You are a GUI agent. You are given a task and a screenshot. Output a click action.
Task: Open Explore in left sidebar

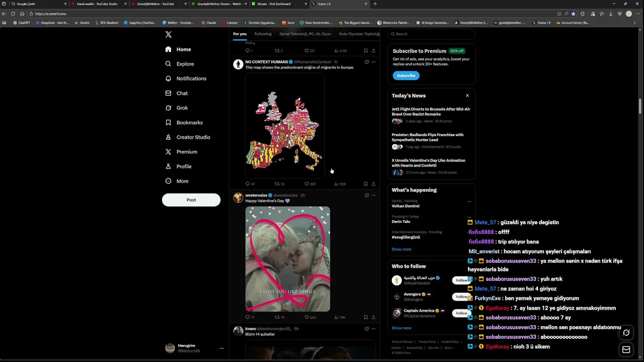coord(180,64)
